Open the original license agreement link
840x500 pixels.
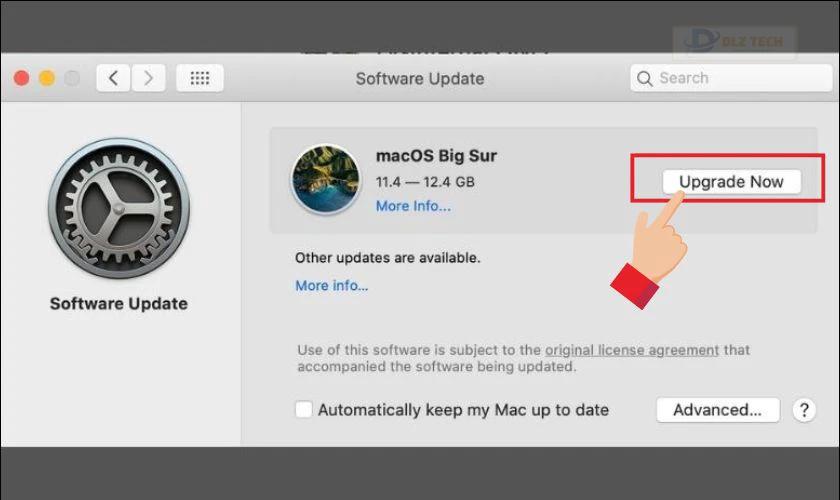(x=632, y=350)
